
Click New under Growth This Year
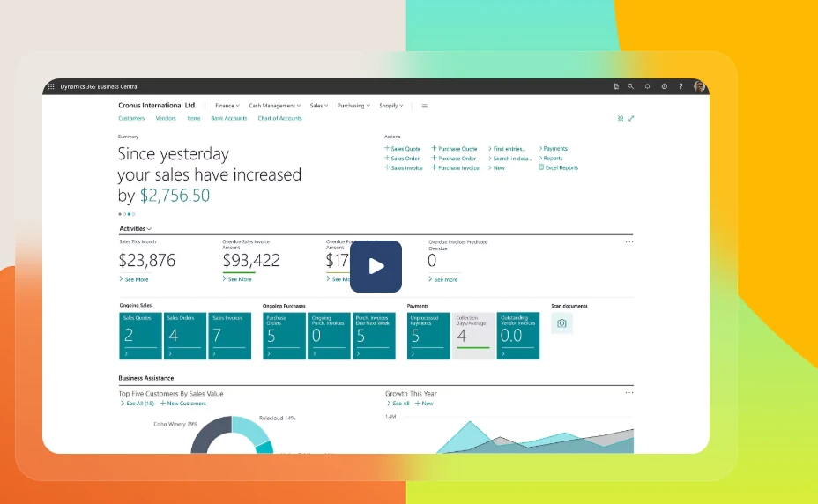point(424,404)
